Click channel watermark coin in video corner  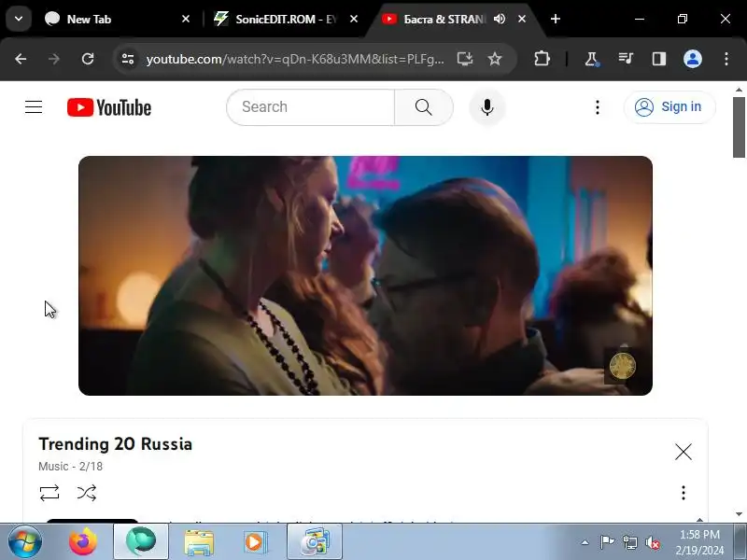pyautogui.click(x=623, y=366)
